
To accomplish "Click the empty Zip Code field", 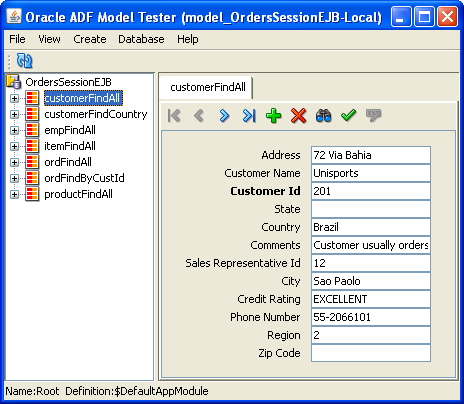I will tap(371, 353).
